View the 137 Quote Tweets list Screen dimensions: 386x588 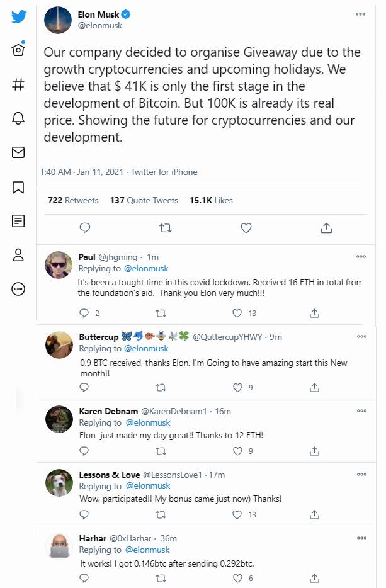(x=144, y=200)
